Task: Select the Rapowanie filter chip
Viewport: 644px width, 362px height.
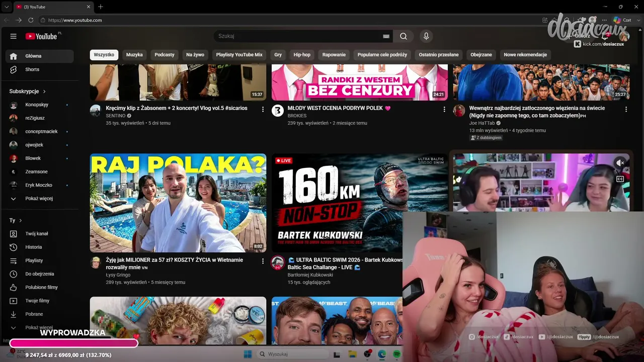Action: click(334, 55)
